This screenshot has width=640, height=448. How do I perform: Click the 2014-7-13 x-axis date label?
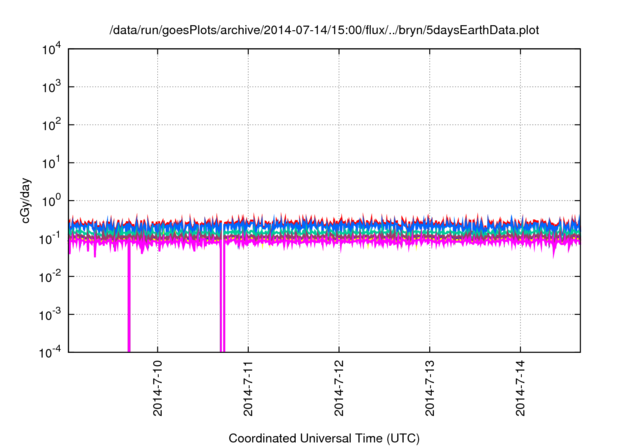point(429,388)
